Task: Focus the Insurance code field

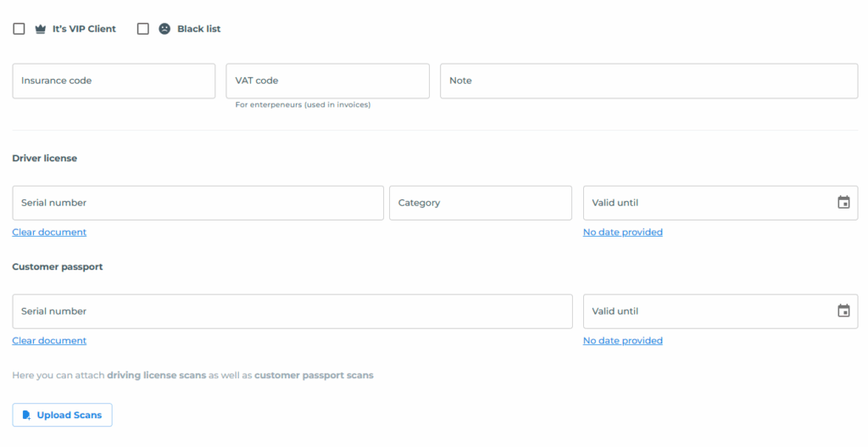Action: coord(114,81)
